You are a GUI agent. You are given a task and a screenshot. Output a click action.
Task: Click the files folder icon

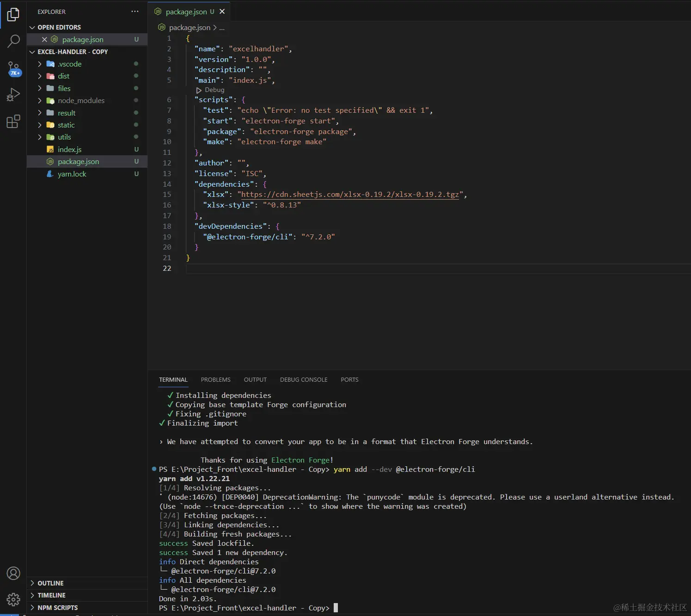50,88
